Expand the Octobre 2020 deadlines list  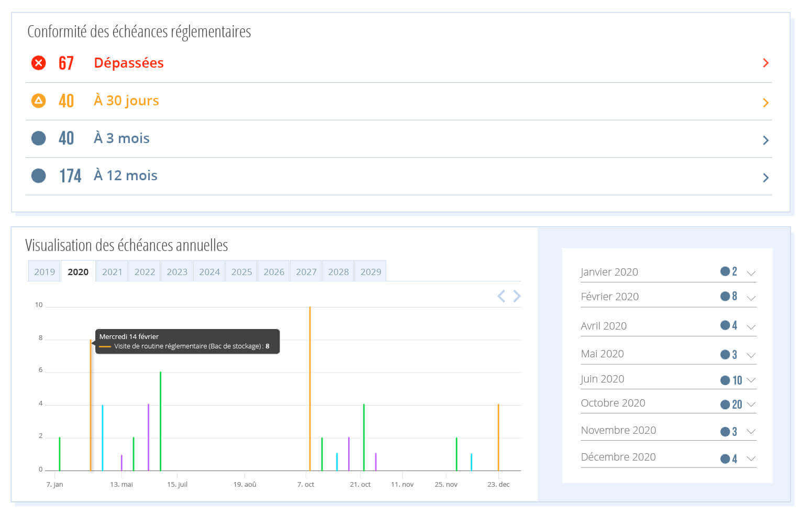coord(751,404)
